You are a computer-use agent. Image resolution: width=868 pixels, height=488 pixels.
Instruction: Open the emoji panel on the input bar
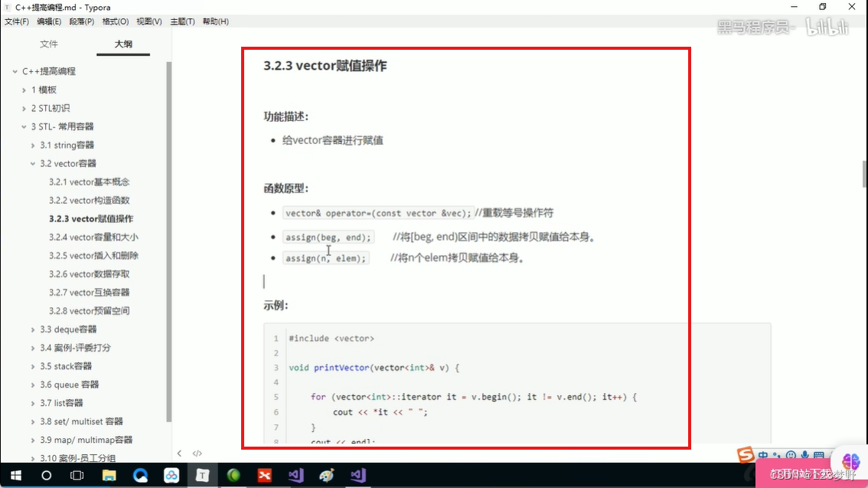point(791,455)
